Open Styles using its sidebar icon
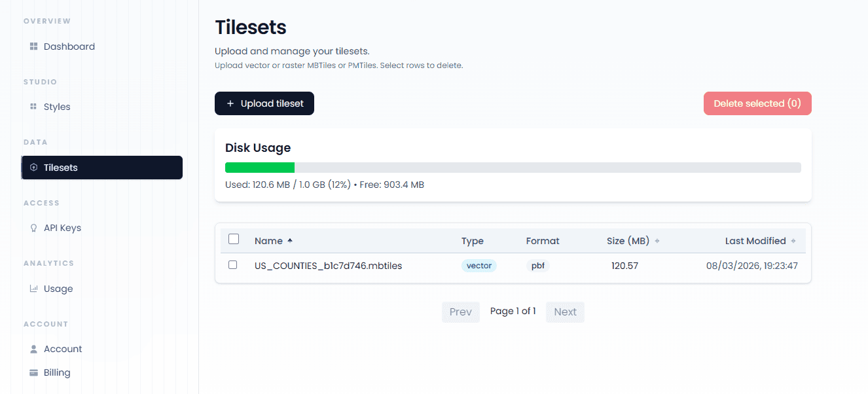Viewport: 868px width, 394px height. (x=33, y=106)
